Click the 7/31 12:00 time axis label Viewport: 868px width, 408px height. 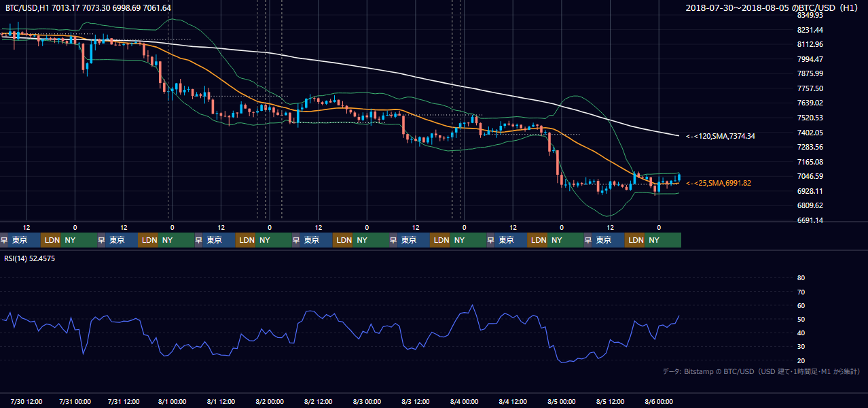pyautogui.click(x=124, y=401)
